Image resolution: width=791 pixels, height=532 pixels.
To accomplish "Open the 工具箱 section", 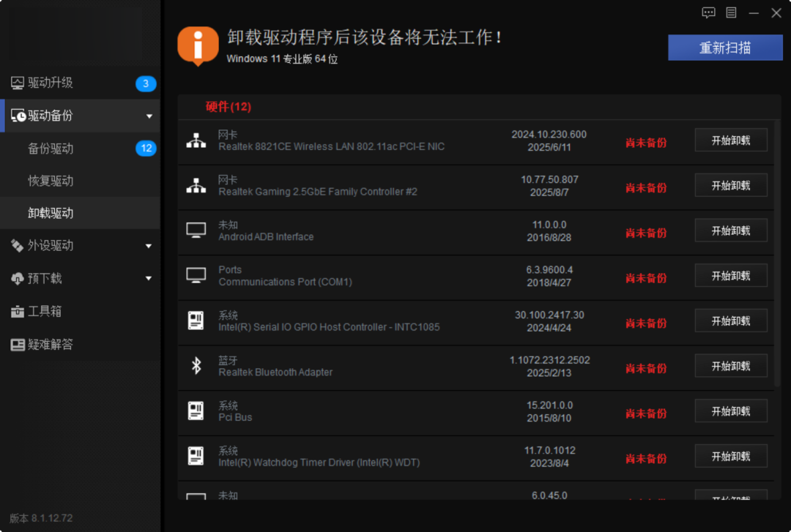I will (81, 311).
